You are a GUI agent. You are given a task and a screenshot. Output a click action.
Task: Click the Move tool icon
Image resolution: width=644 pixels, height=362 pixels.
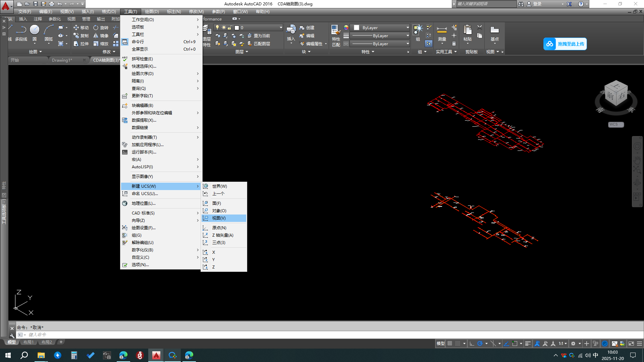pyautogui.click(x=76, y=27)
